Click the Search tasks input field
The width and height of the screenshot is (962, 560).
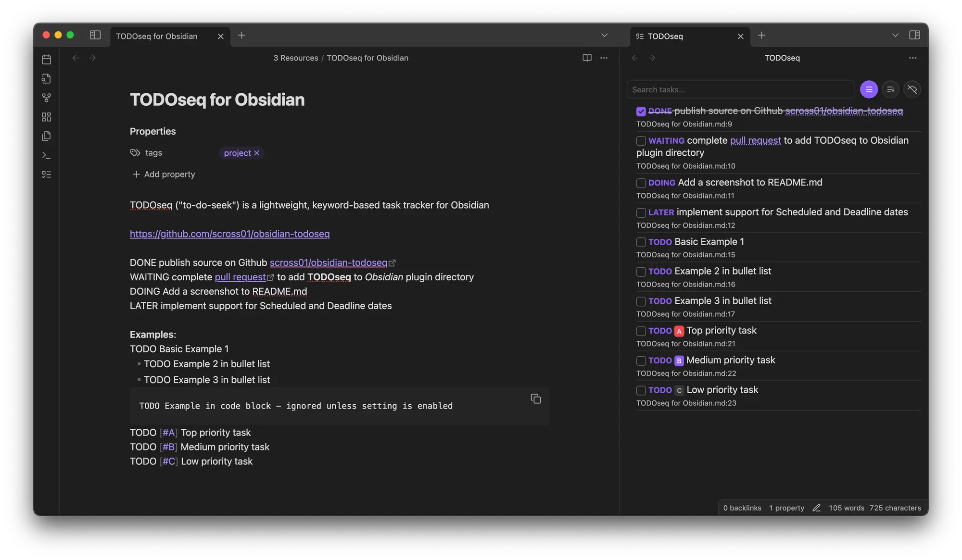(740, 90)
